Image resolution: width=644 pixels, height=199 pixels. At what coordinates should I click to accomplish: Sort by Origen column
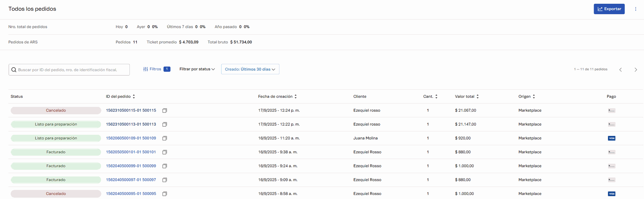click(x=534, y=96)
